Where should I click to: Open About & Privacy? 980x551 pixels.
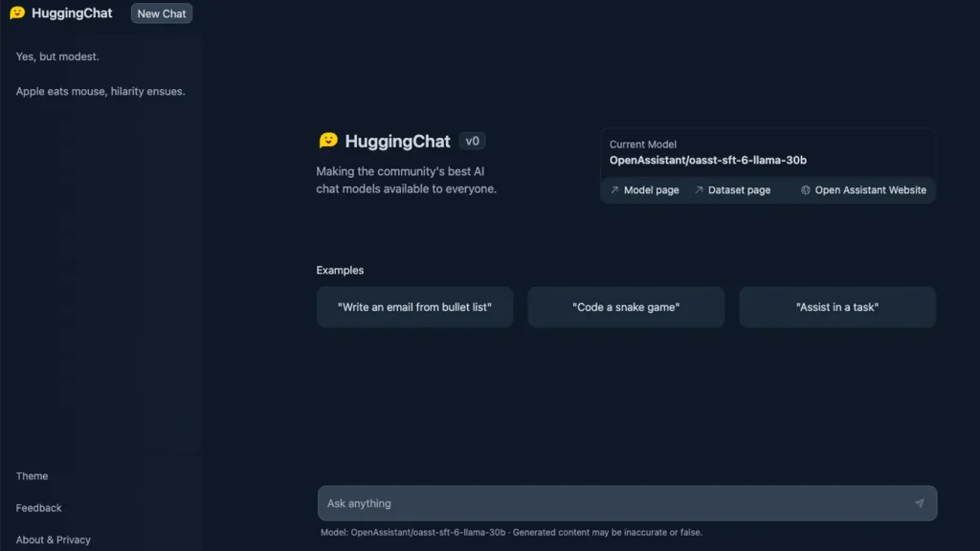pyautogui.click(x=53, y=540)
